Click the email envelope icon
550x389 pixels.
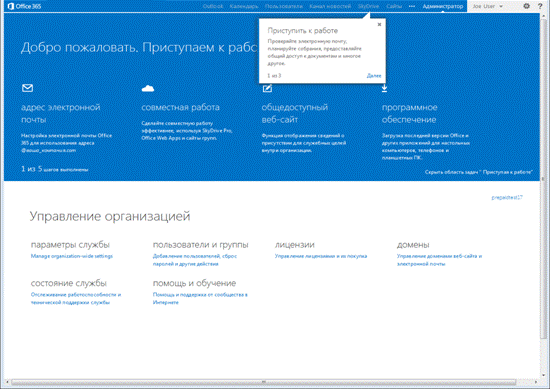coord(27,88)
